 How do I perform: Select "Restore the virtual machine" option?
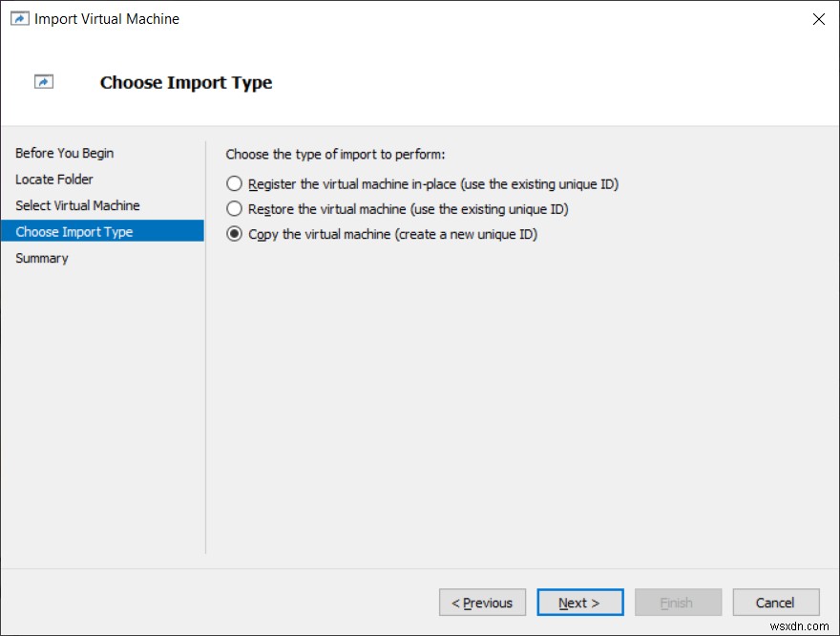click(x=233, y=209)
